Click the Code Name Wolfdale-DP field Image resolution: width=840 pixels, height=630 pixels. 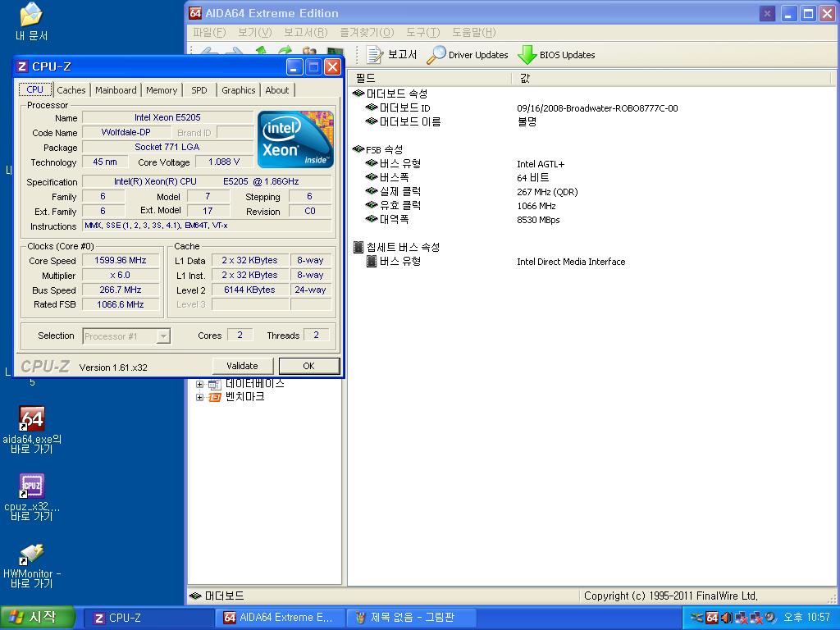tap(126, 132)
